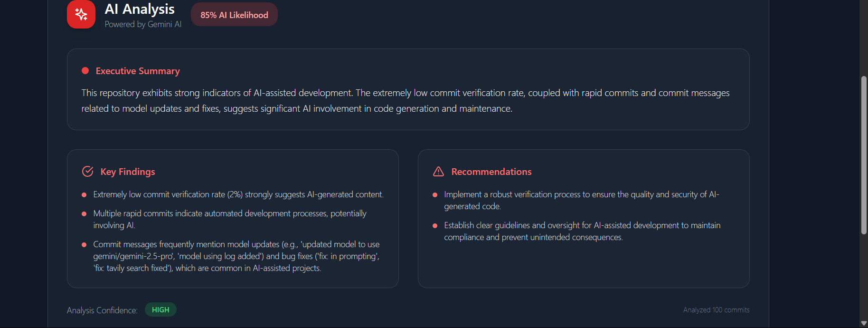Click the 'AI Analysis' heading
This screenshot has height=328, width=868.
[x=140, y=9]
